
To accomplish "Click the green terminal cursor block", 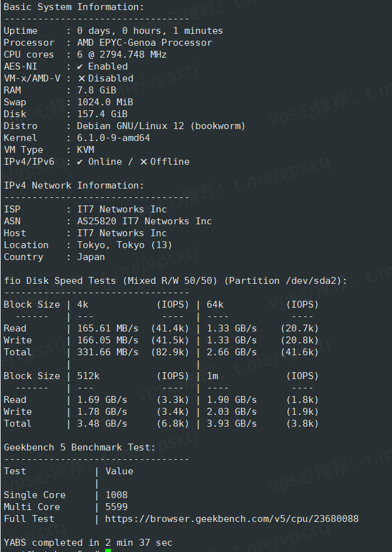I will click(108, 550).
